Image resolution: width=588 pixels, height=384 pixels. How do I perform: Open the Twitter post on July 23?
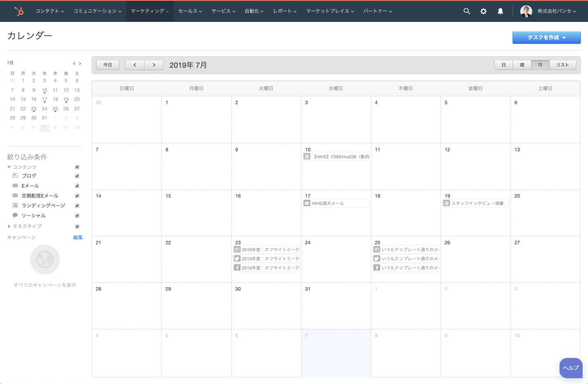(x=267, y=259)
